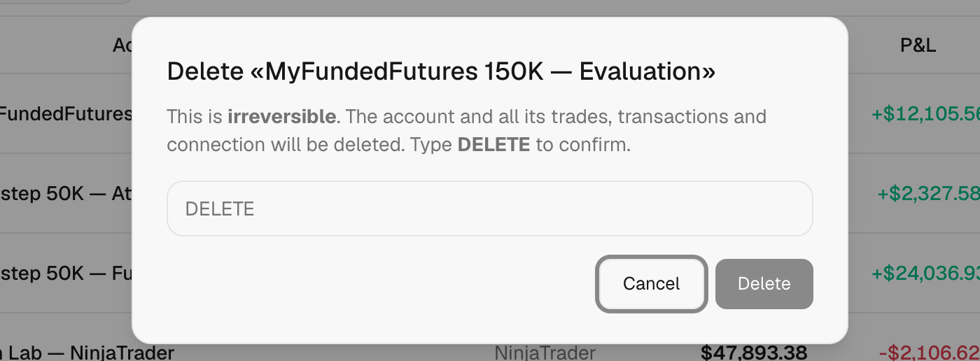Click the DELETE confirmation text field

489,208
